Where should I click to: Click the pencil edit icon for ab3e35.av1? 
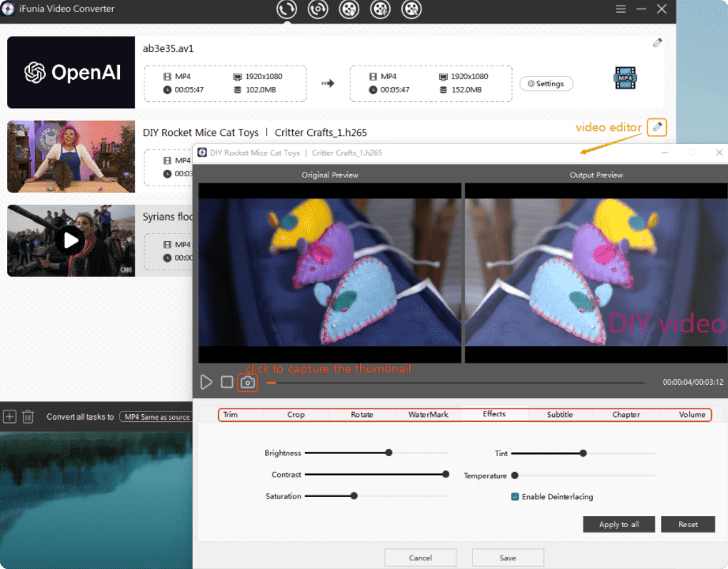pyautogui.click(x=657, y=43)
